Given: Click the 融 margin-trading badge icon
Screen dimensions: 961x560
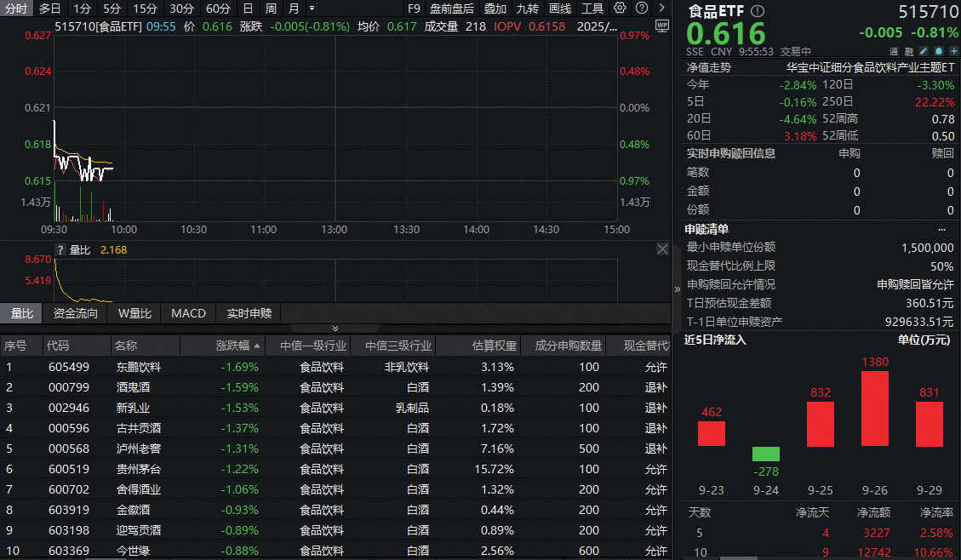Looking at the screenshot, I should pyautogui.click(x=910, y=51).
